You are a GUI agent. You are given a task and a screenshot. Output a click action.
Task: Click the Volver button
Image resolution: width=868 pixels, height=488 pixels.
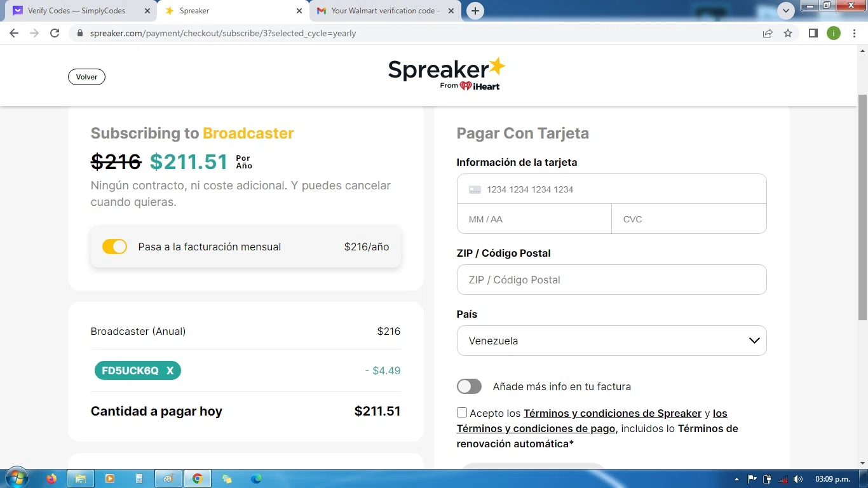(x=86, y=77)
